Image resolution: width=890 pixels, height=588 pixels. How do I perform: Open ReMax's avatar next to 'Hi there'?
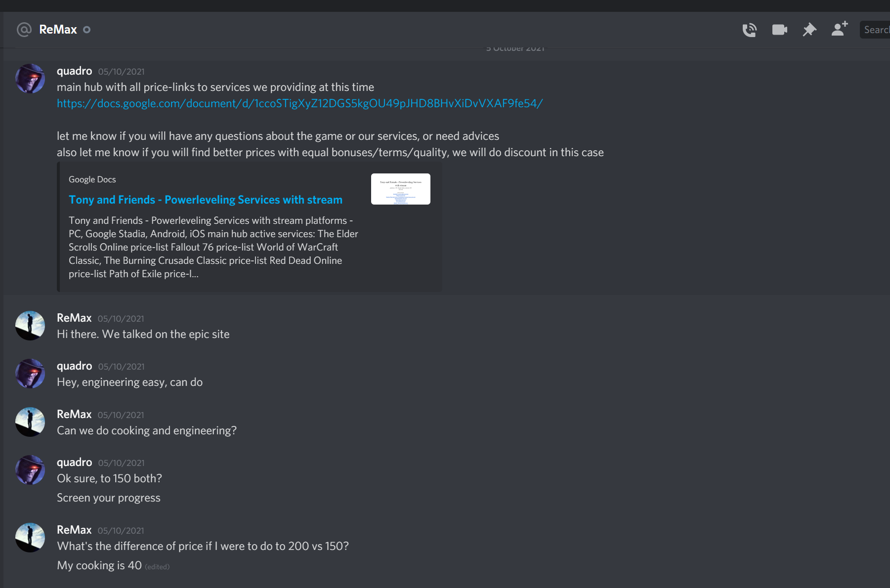[x=30, y=326]
